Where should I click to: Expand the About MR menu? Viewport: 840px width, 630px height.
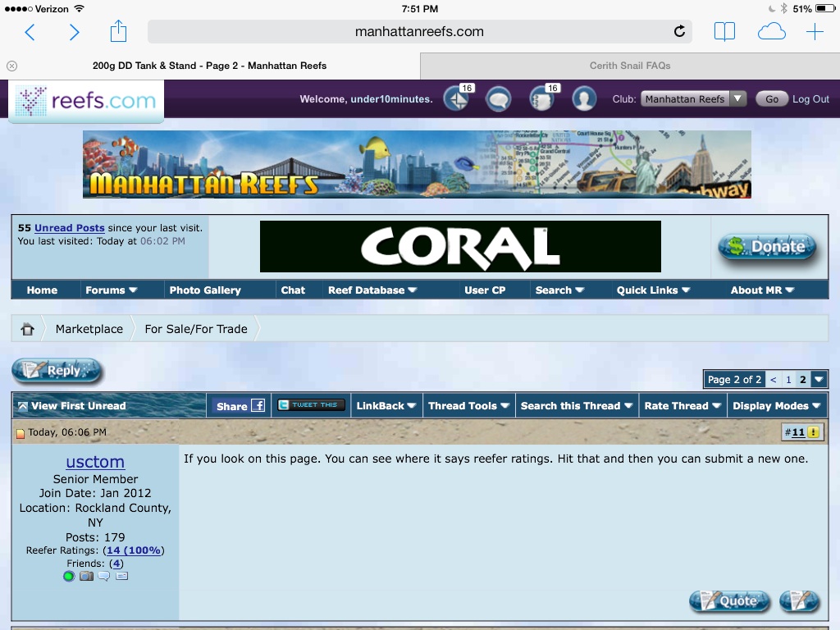[x=762, y=290]
